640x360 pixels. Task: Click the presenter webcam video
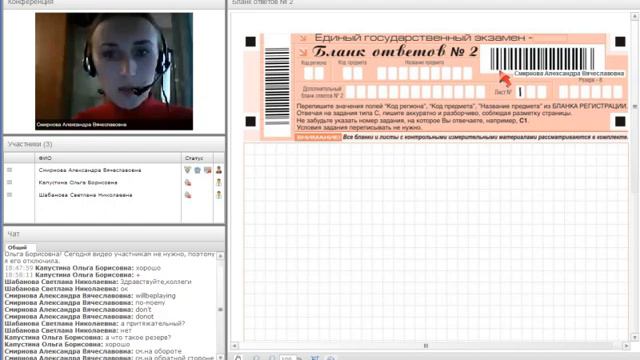coord(114,71)
